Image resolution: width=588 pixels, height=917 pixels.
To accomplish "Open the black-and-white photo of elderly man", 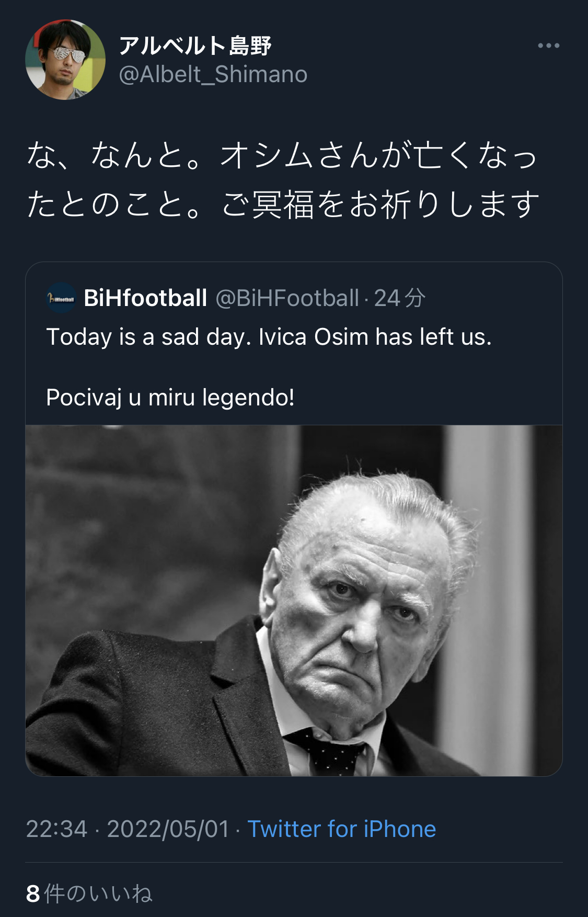I will (294, 600).
